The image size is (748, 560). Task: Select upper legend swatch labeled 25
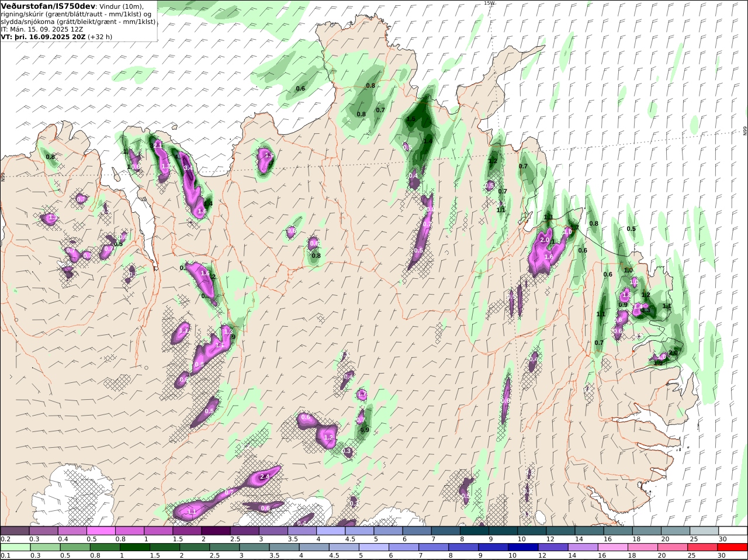(x=704, y=530)
